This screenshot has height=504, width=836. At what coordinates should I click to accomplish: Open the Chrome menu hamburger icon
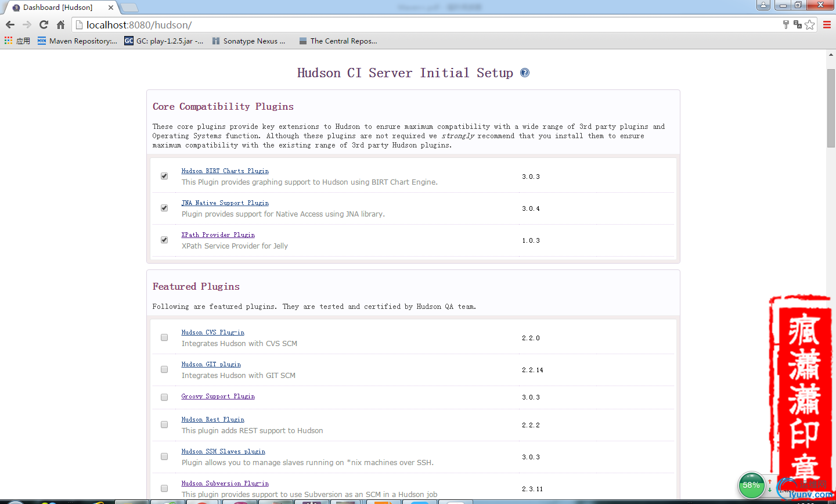coord(827,24)
